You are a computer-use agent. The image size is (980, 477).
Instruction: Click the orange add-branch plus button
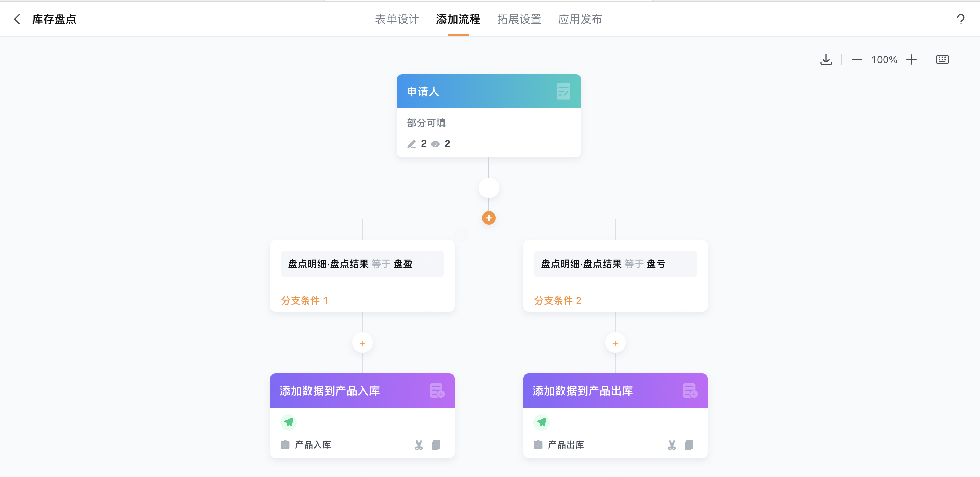pyautogui.click(x=489, y=218)
